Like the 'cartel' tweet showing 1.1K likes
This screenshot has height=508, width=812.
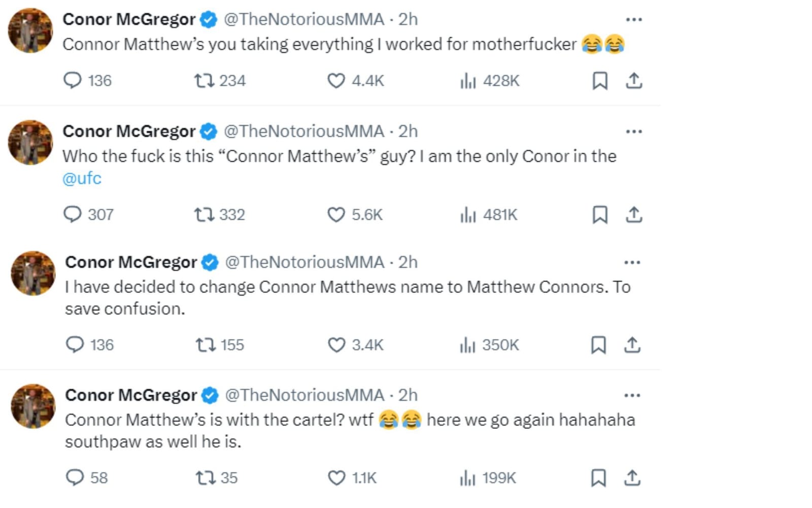[336, 477]
